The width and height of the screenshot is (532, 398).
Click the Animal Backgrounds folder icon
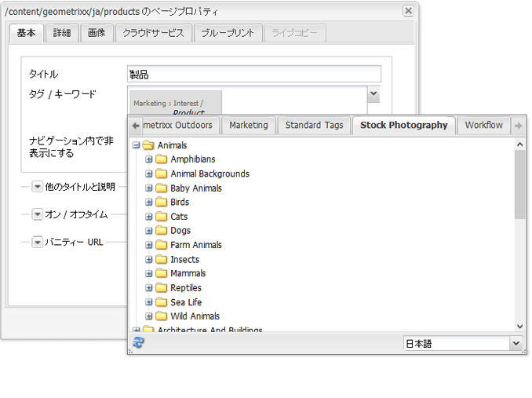click(161, 173)
